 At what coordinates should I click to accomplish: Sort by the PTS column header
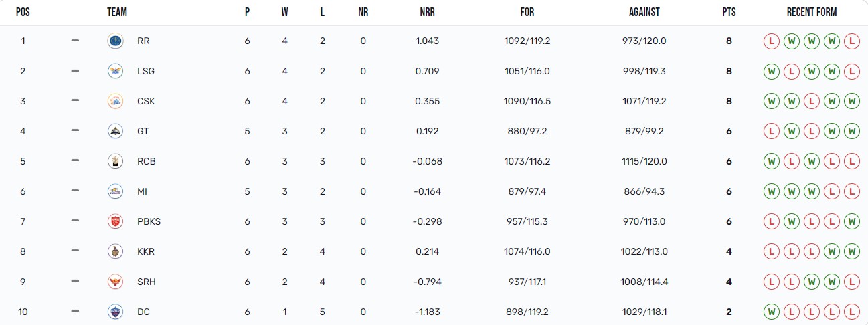729,12
